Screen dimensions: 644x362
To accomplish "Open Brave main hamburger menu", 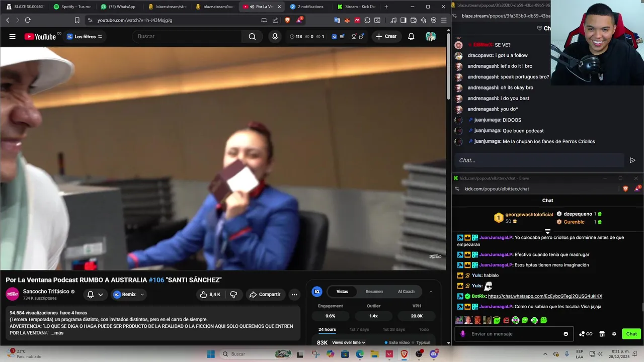I will pyautogui.click(x=443, y=20).
